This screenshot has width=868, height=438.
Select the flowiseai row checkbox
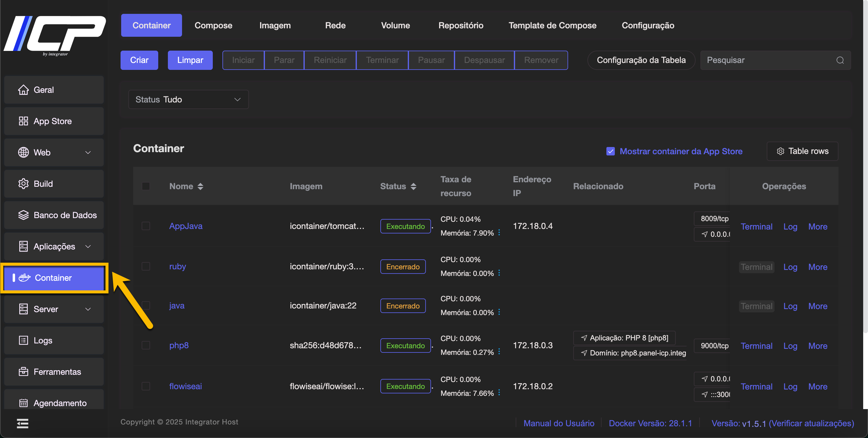pyautogui.click(x=146, y=386)
